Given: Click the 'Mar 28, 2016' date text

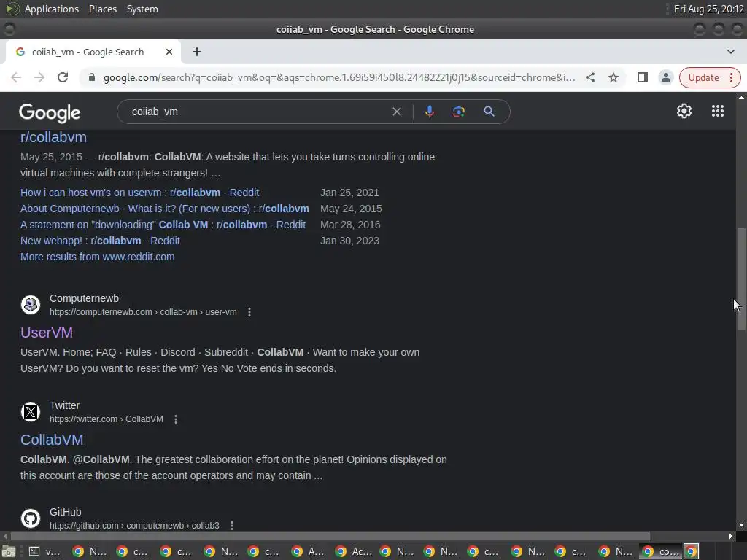Looking at the screenshot, I should (350, 225).
